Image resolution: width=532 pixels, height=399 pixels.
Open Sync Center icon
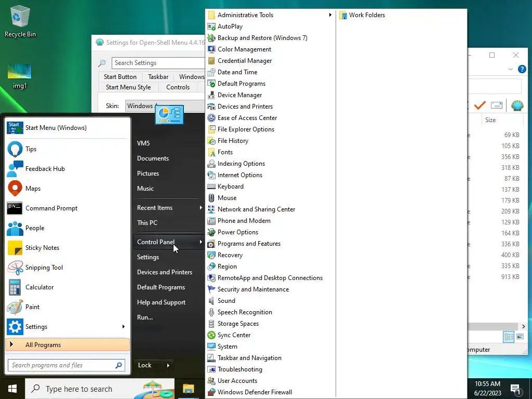point(211,335)
